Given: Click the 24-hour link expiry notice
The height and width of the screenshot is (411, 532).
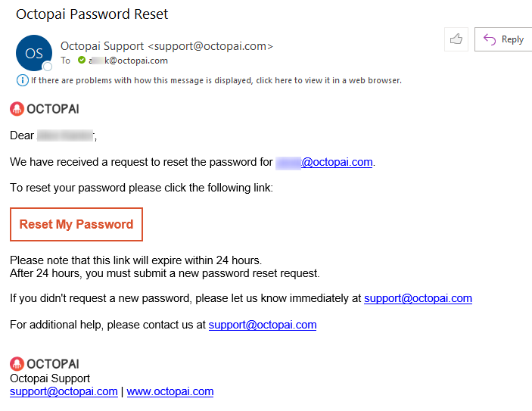Looking at the screenshot, I should (x=135, y=260).
